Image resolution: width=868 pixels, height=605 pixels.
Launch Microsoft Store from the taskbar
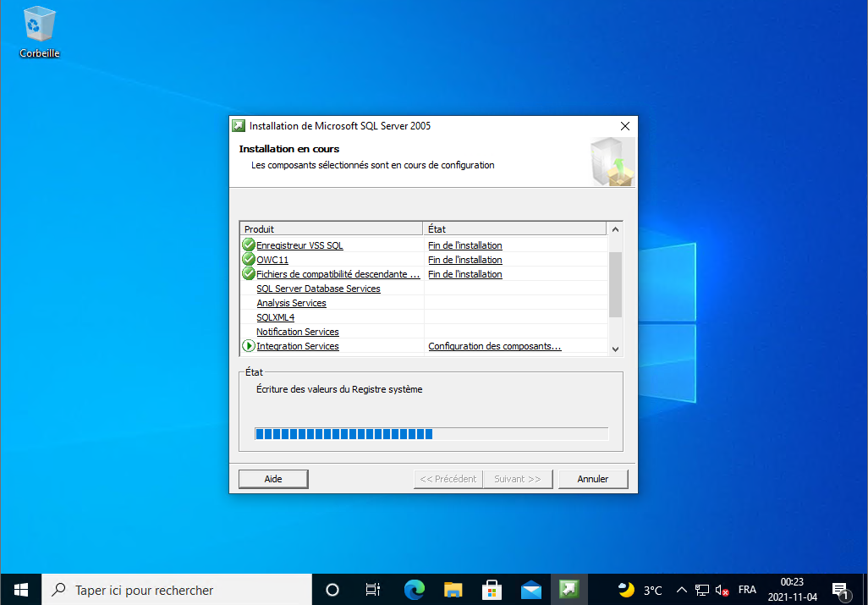[x=492, y=590]
